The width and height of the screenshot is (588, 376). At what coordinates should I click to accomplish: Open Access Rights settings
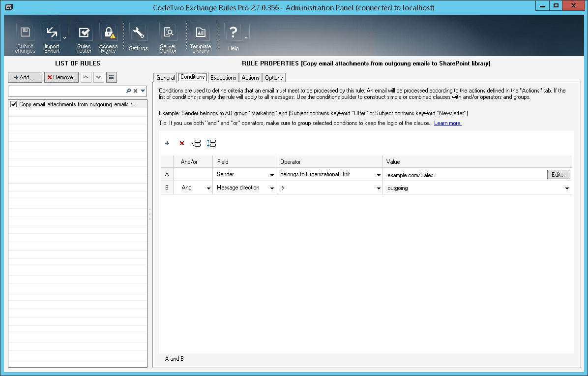(108, 38)
